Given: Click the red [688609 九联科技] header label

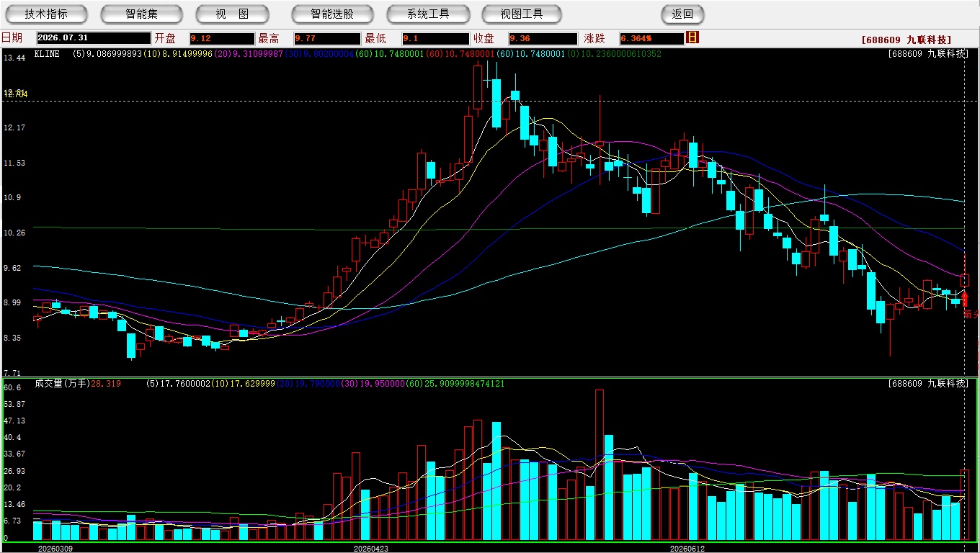Looking at the screenshot, I should [906, 40].
